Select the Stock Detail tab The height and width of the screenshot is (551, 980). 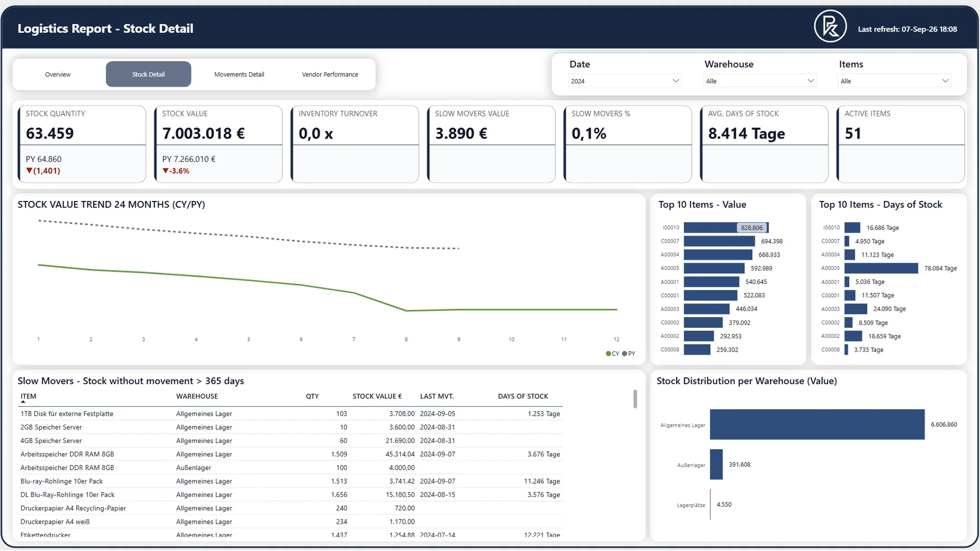148,74
